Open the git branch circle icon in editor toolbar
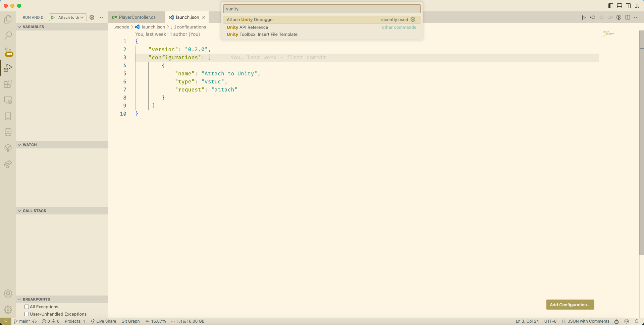Viewport: 644px width, 325px height. pos(619,17)
